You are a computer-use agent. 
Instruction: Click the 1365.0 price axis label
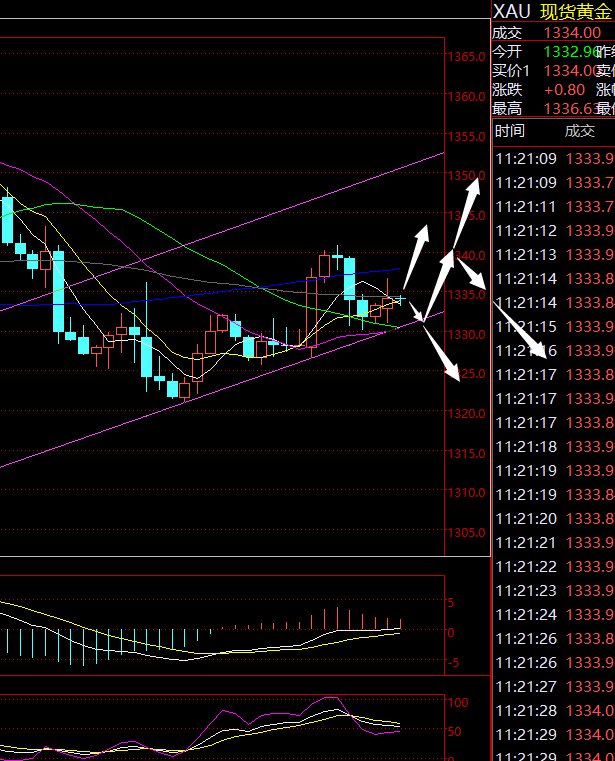466,57
